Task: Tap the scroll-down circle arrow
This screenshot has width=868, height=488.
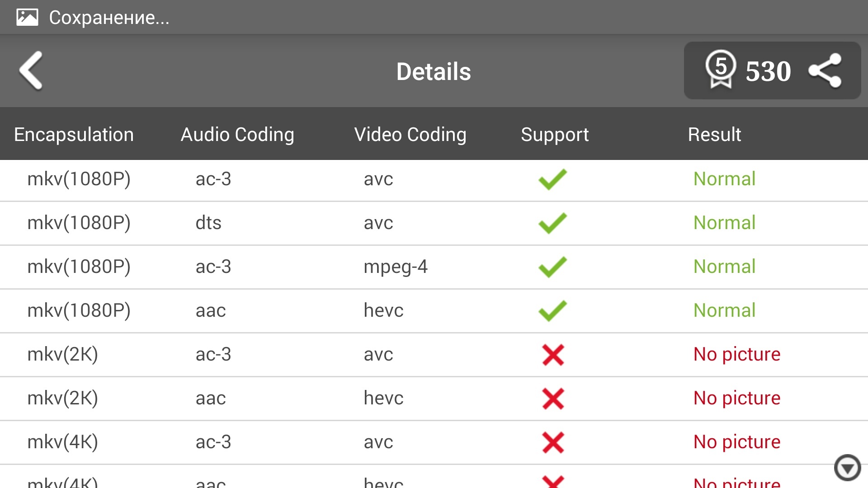Action: 847,468
